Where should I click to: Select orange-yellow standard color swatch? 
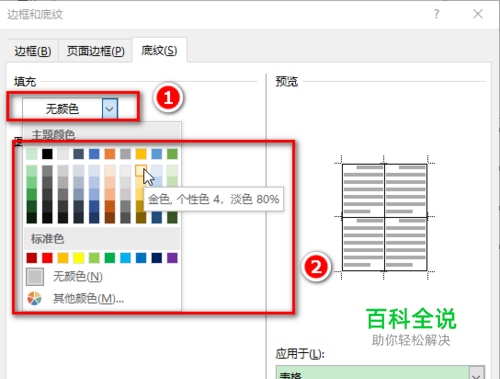[63, 258]
